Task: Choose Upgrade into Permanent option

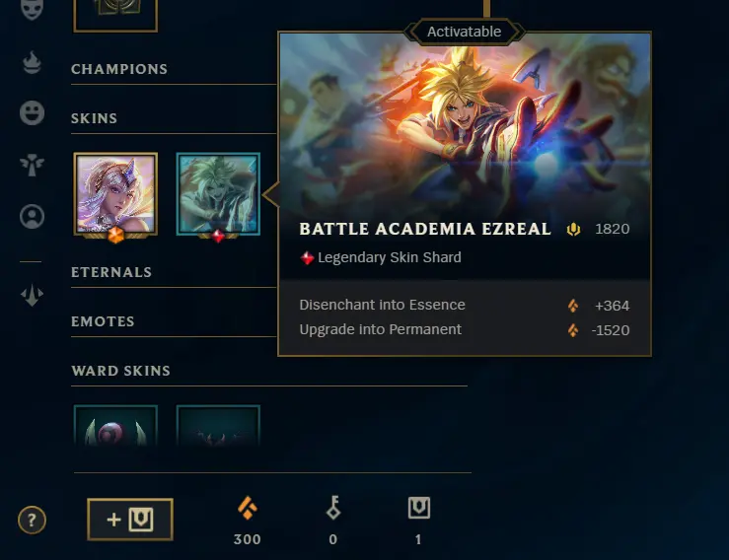Action: coord(464,330)
